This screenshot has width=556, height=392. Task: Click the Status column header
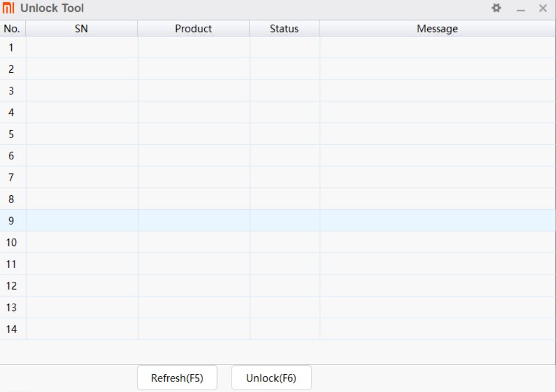click(x=284, y=29)
